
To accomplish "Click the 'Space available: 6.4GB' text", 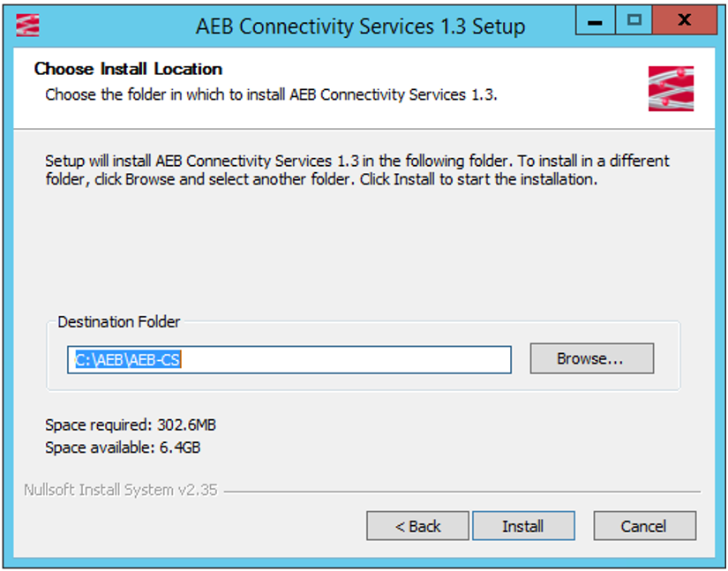I will (123, 447).
